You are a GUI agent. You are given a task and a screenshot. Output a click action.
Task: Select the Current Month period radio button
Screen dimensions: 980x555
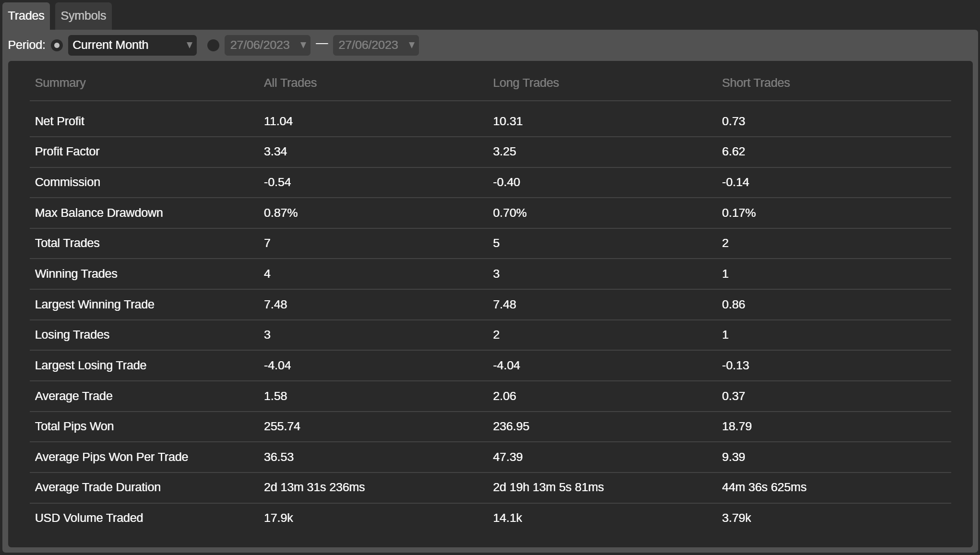pos(57,45)
